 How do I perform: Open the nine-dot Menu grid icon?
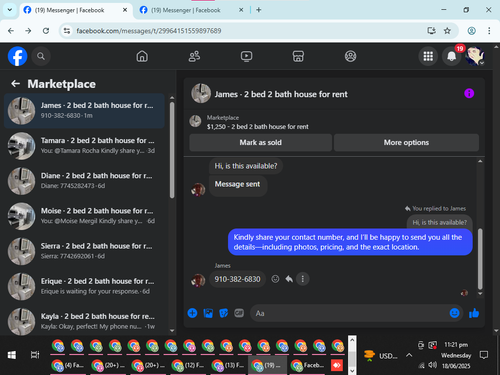428,56
